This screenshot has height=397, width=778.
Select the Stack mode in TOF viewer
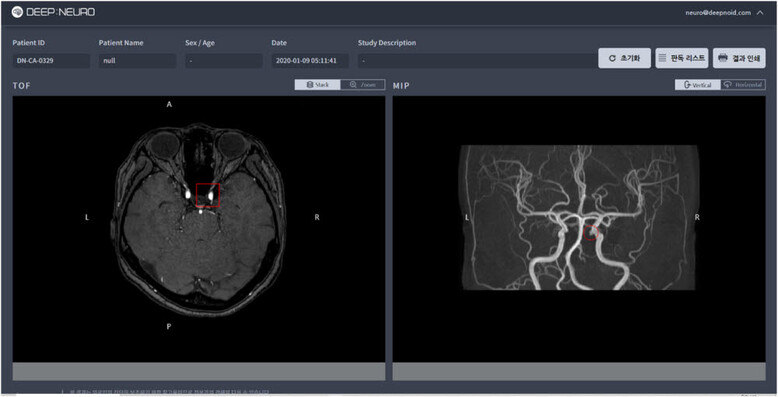pyautogui.click(x=318, y=85)
